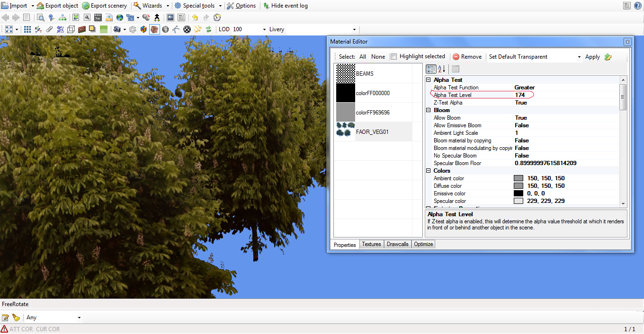Click the broom clear icon near Any filter

(16, 317)
